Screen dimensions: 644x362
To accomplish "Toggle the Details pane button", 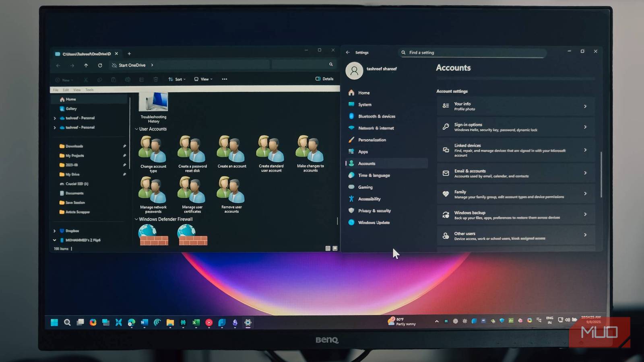I will pos(324,79).
